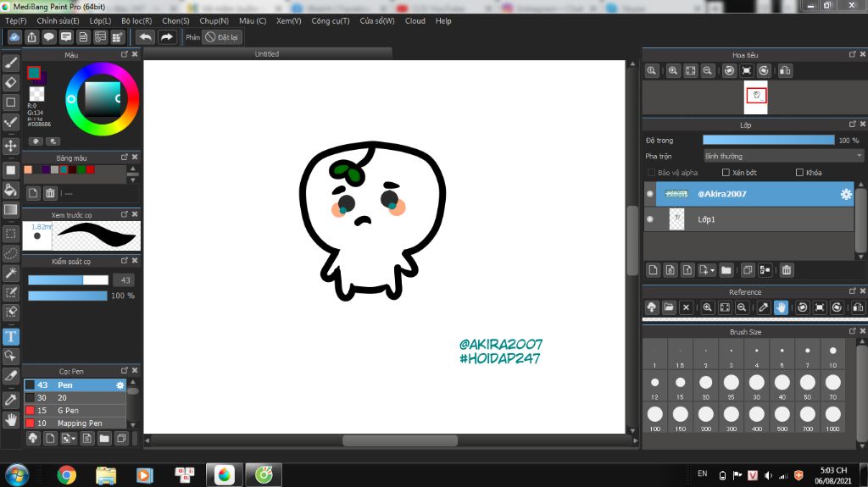Delete the selected layer with trash icon

click(x=786, y=270)
